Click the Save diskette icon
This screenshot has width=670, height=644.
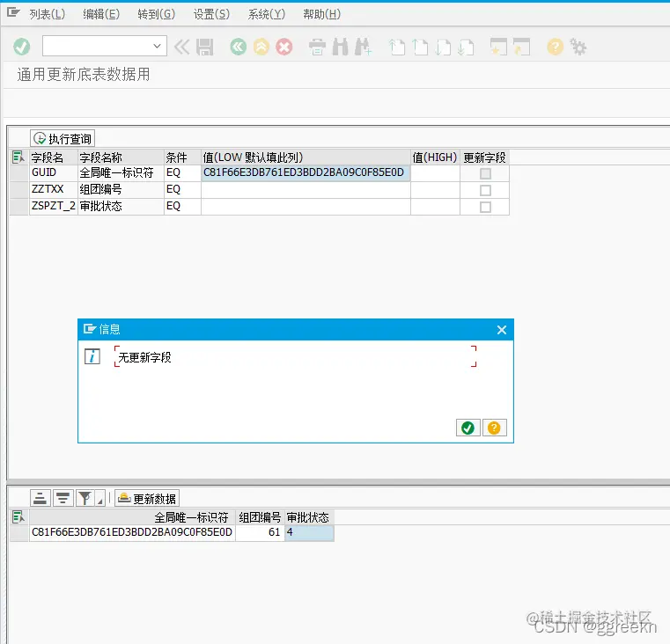tap(204, 47)
